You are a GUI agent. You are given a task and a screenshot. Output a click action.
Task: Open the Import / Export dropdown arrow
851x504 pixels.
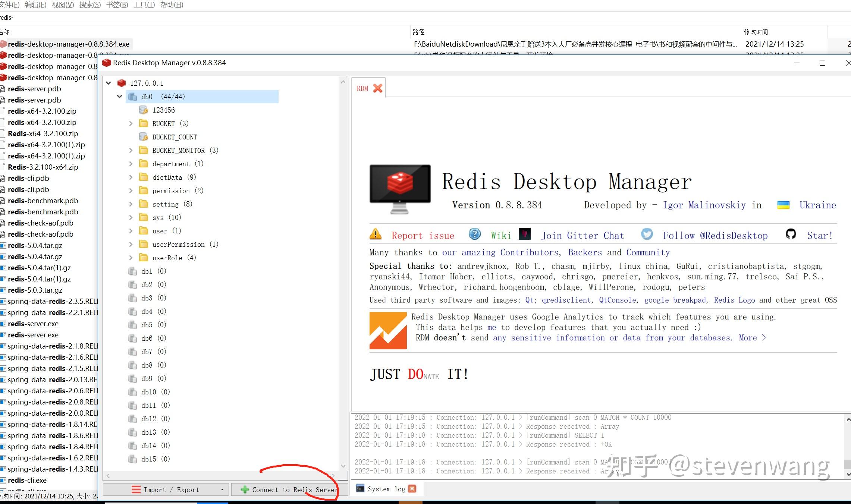click(222, 489)
